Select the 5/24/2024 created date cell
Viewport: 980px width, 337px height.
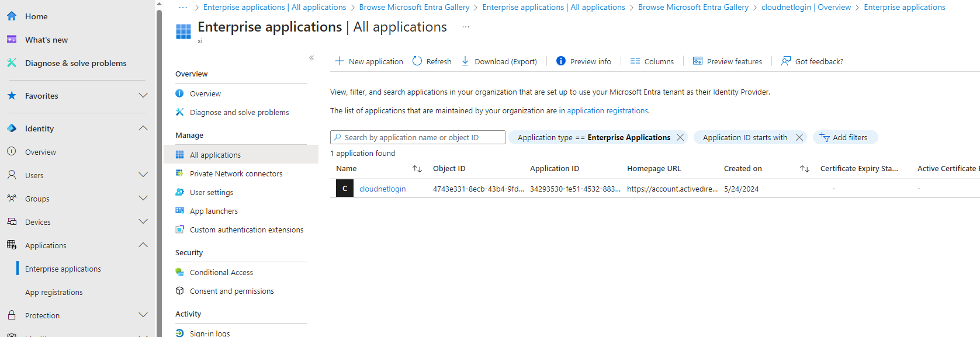point(741,189)
